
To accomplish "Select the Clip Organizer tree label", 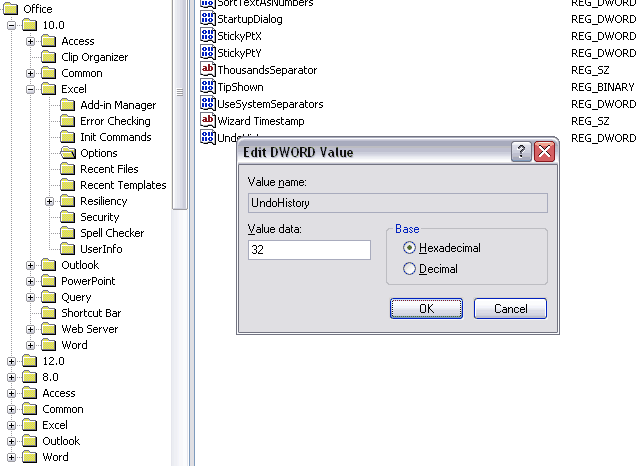I will tap(95, 57).
